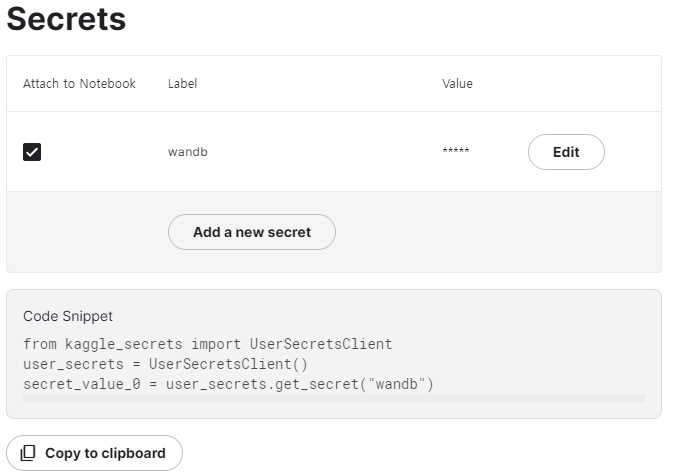673x475 pixels.
Task: Click the 'from kaggle_secrets import' code line
Action: point(208,344)
